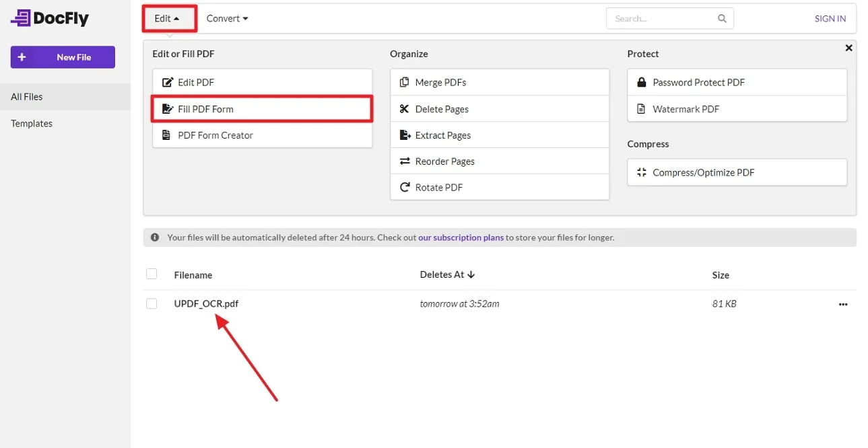Viewport: 868px width, 448px height.
Task: Click the Watermark PDF icon
Action: click(640, 108)
